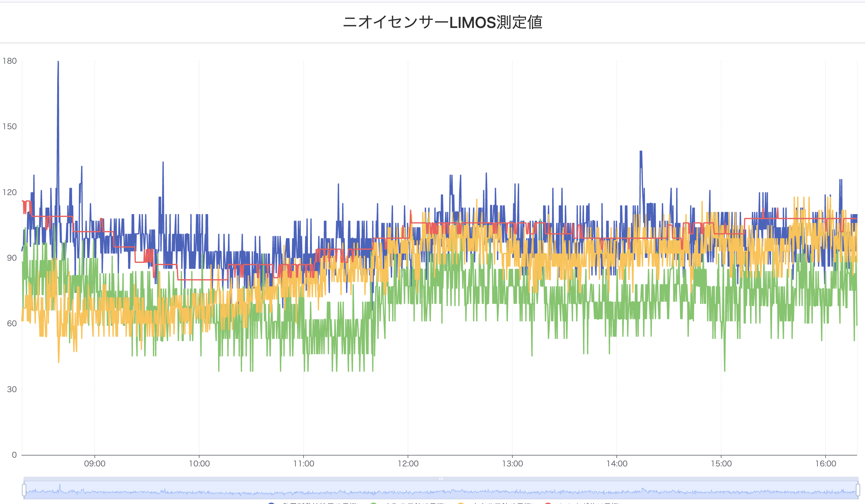
Task: Click the 13:00 x-axis label
Action: point(512,464)
